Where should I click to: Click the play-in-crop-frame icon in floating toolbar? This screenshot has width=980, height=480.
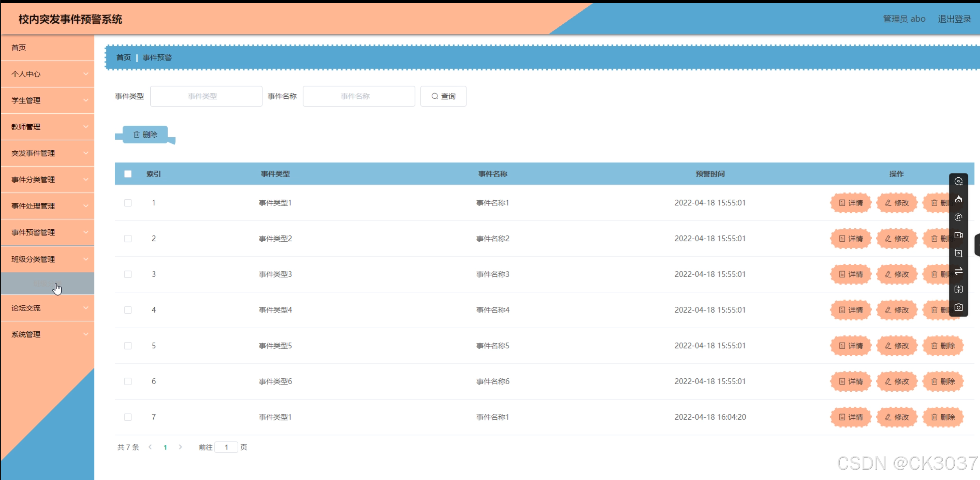958,253
